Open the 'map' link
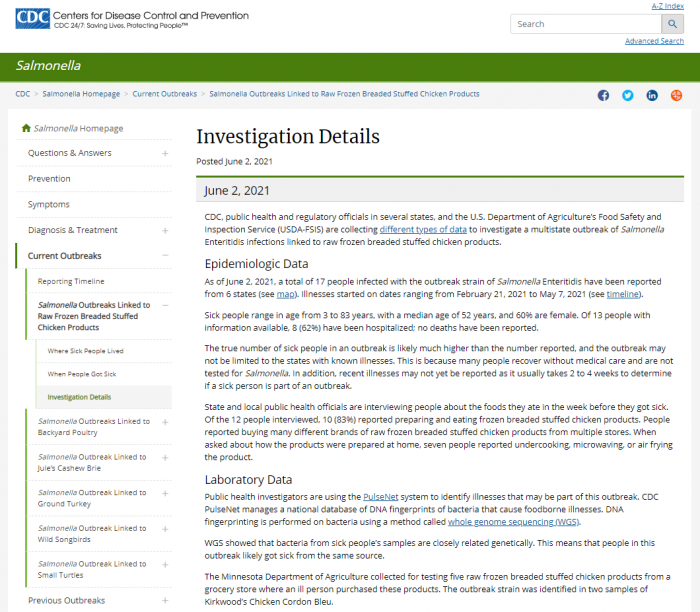 (x=286, y=294)
